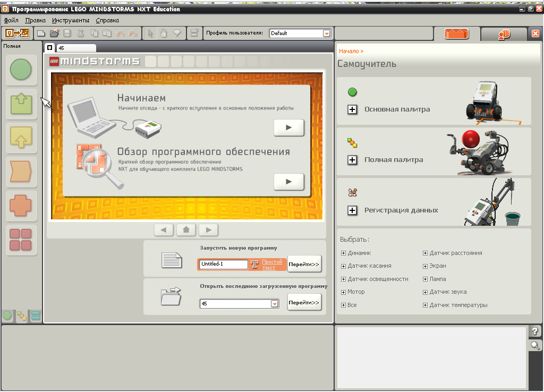Open the Инструменты menu
Screen dimensions: 544x392
coord(71,20)
